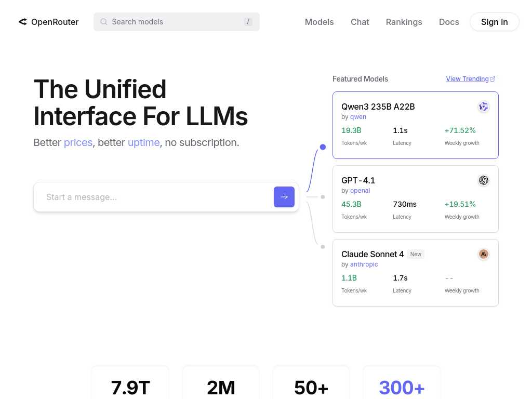Click the 45.3B tokens value
This screenshot has height=399, width=532.
pos(351,204)
